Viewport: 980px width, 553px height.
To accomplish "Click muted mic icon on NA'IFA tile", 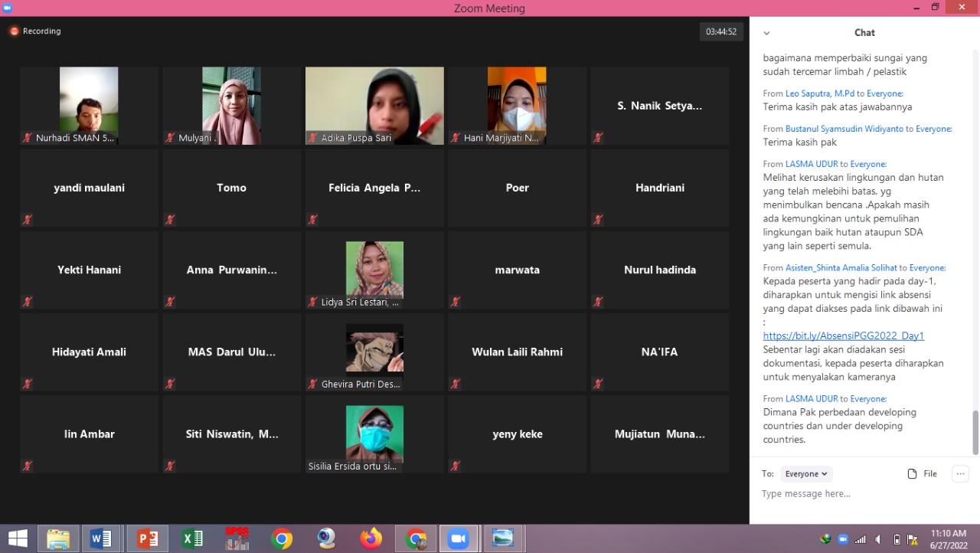I will coord(598,384).
